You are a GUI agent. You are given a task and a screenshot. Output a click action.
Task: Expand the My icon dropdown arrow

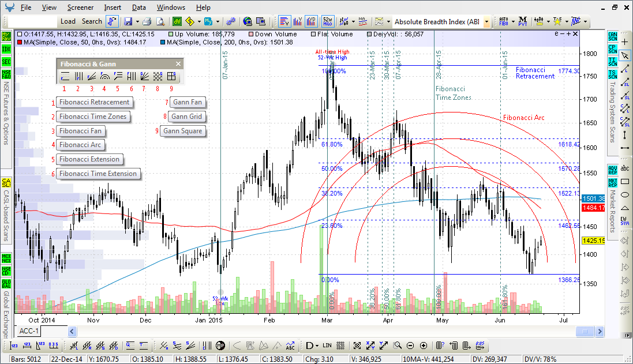tap(218, 22)
